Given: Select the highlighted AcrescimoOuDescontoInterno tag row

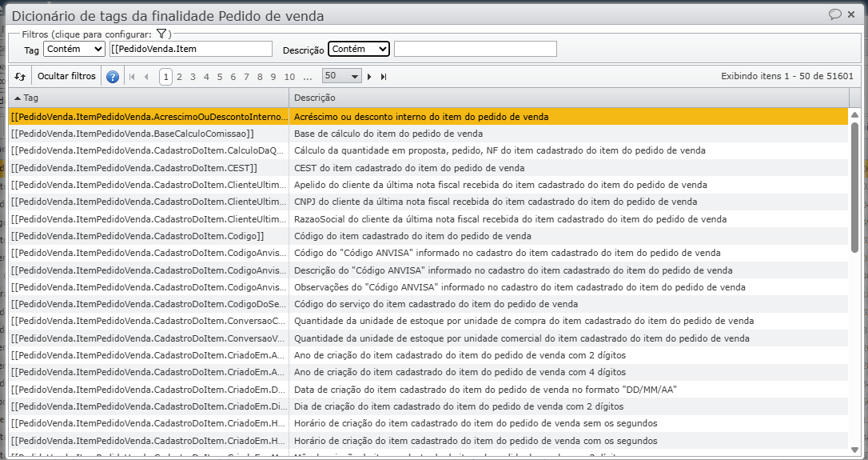Looking at the screenshot, I should click(428, 116).
